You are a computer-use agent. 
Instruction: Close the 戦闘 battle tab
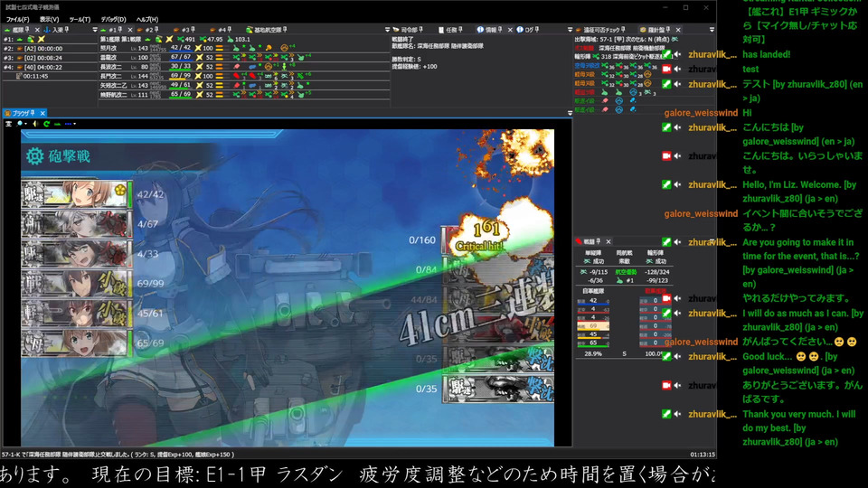(609, 242)
